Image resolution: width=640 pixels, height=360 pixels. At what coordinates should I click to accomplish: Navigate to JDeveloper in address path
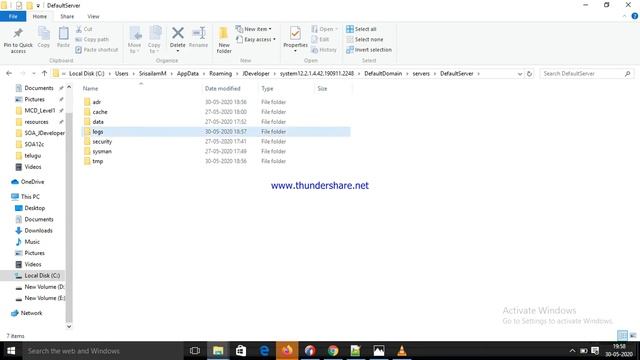[256, 73]
